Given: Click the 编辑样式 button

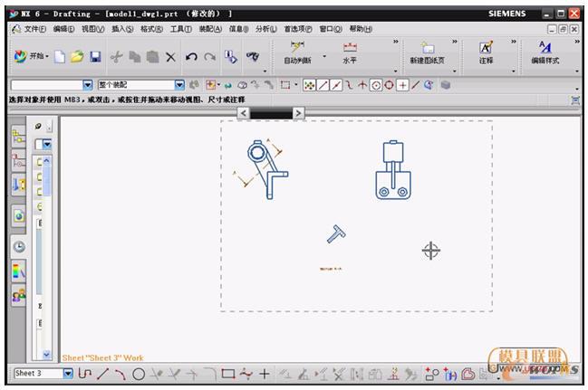Looking at the screenshot, I should [545, 54].
